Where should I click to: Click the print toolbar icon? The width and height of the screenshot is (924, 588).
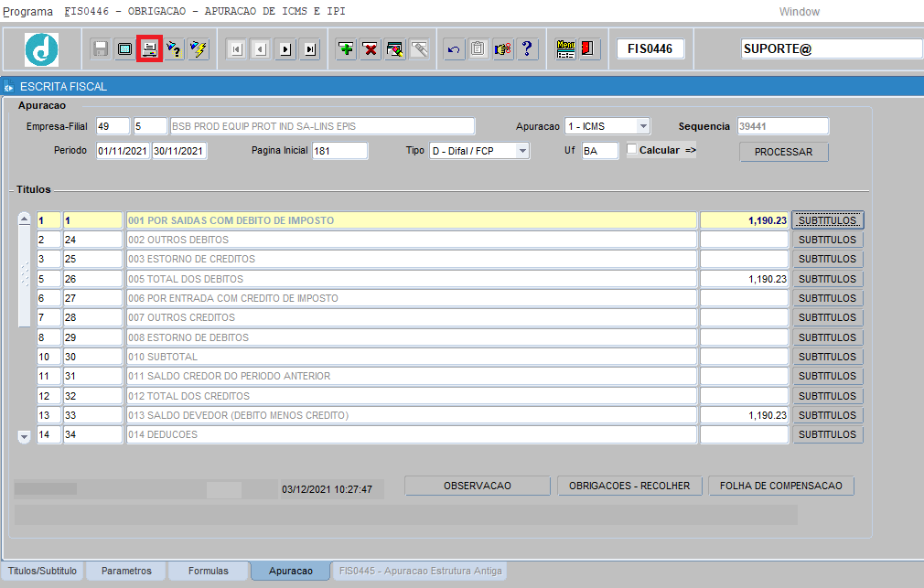(x=150, y=48)
